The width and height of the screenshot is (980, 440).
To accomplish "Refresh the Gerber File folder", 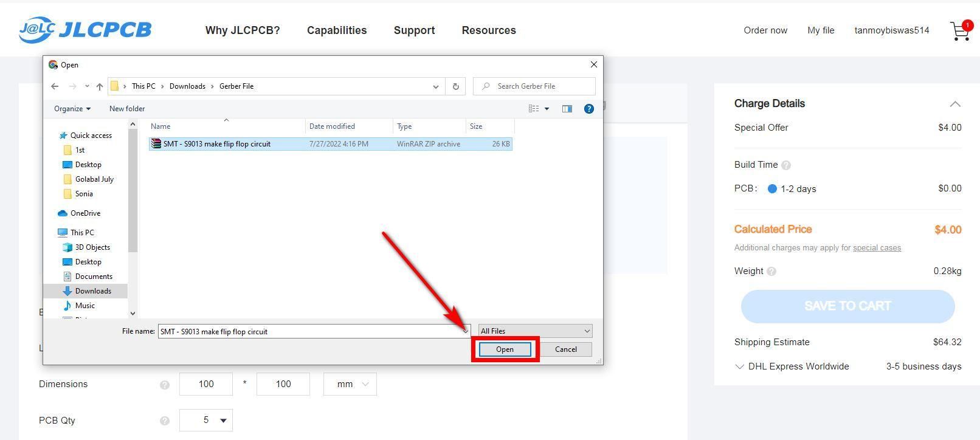I will coord(455,86).
